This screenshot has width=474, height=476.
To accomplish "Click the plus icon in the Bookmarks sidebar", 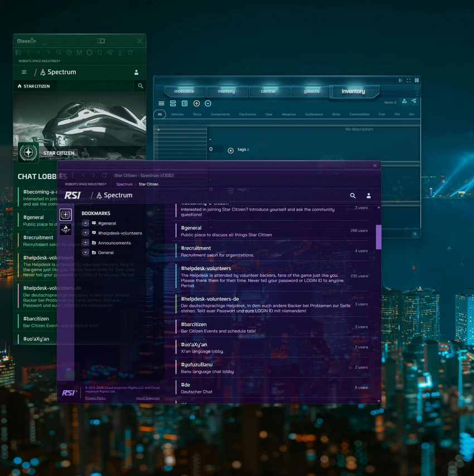I will click(65, 214).
